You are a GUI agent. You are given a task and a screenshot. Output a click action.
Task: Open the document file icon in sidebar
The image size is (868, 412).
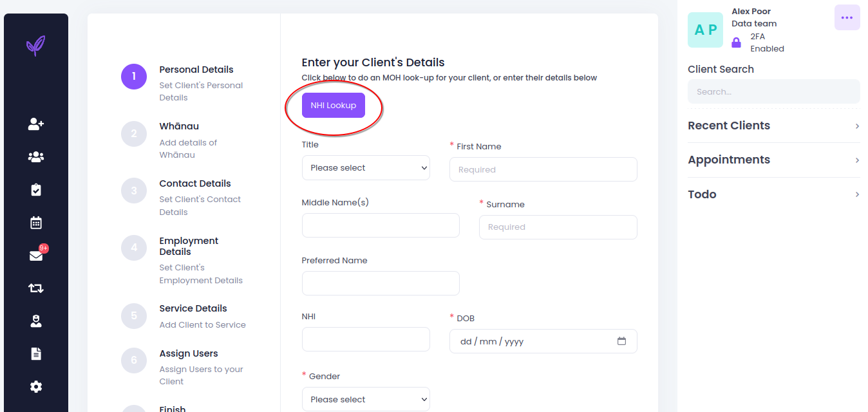click(36, 353)
